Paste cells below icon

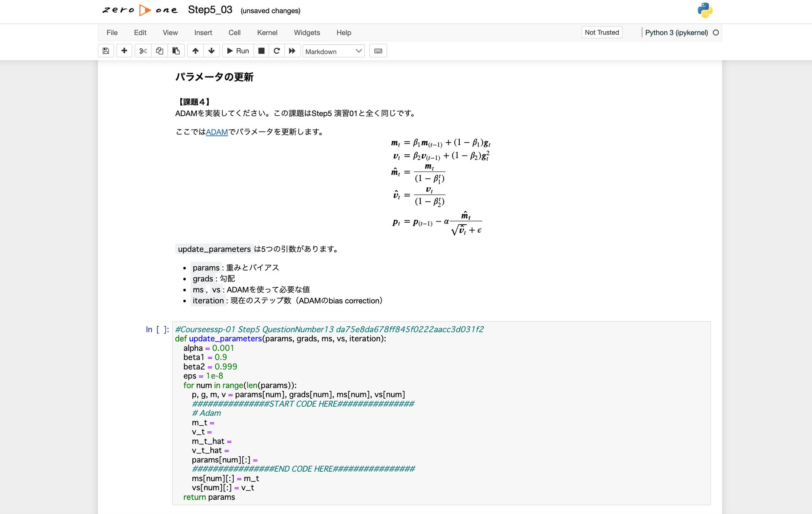click(176, 51)
